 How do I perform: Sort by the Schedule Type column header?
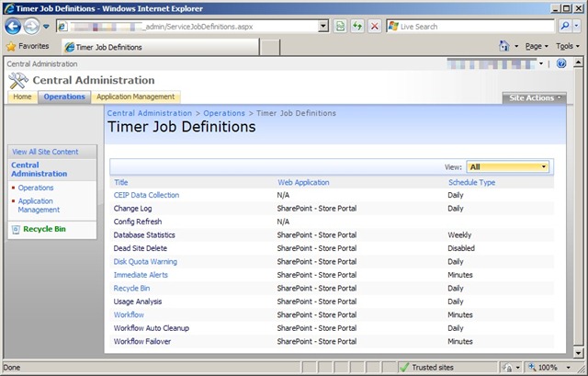[x=471, y=182]
